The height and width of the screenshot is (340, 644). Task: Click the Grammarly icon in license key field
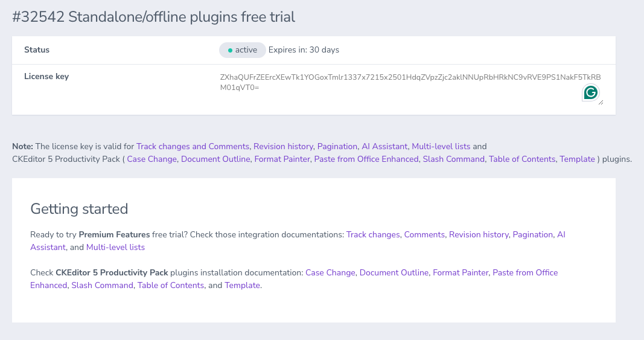[591, 92]
